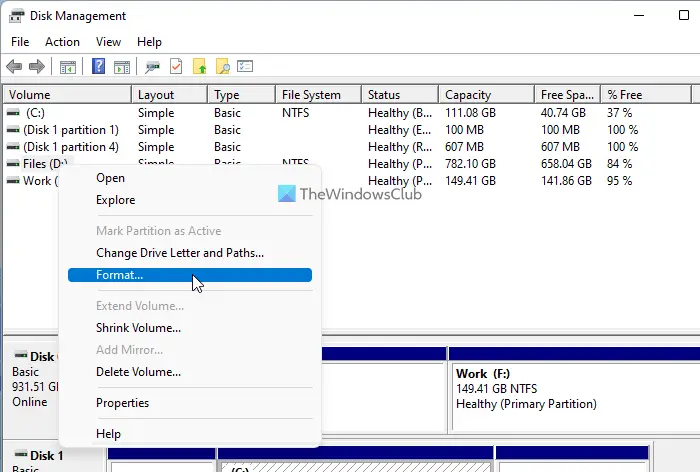Click the Back arrow toolbar icon
The height and width of the screenshot is (472, 700).
[x=14, y=67]
